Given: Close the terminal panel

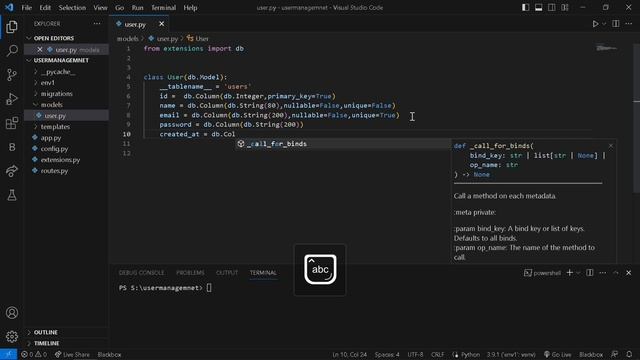Looking at the screenshot, I should click(x=629, y=273).
